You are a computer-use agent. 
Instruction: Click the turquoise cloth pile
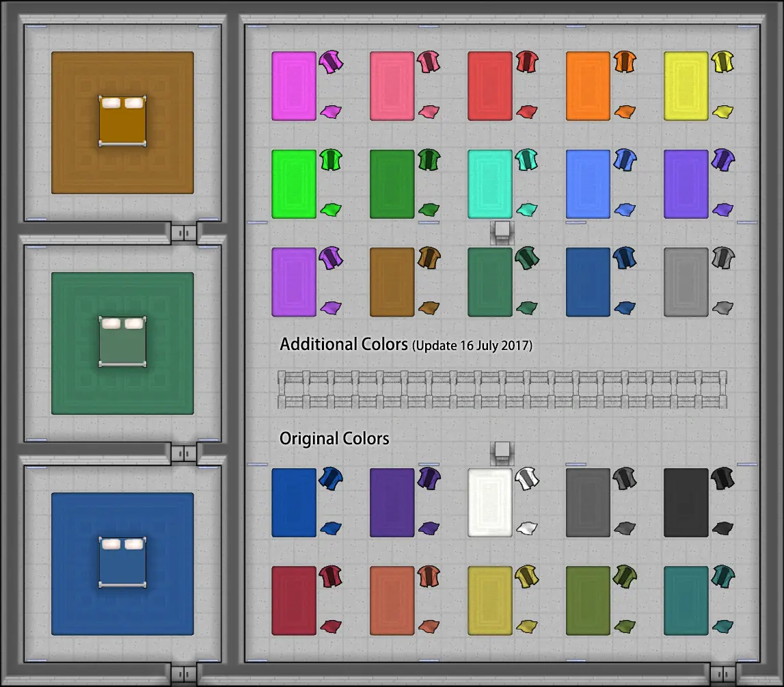(526, 209)
